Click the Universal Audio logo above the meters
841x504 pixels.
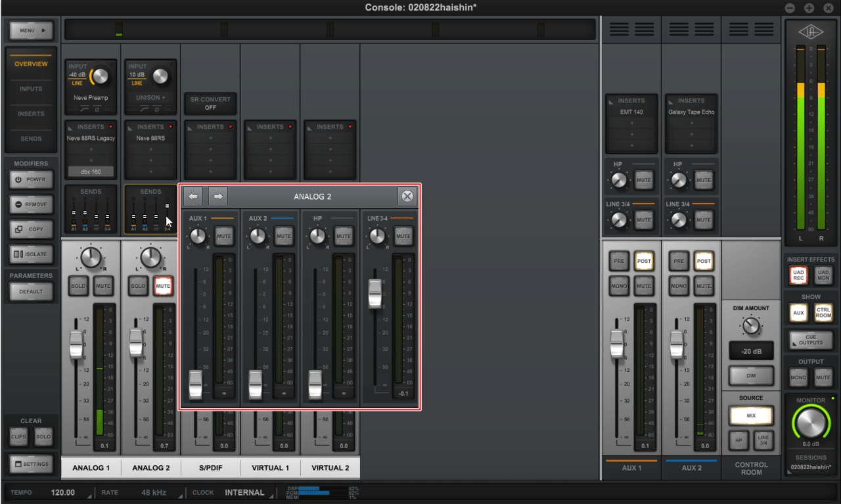811,32
